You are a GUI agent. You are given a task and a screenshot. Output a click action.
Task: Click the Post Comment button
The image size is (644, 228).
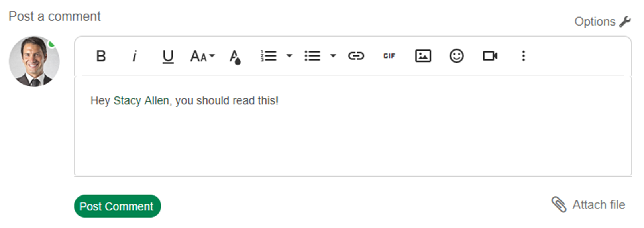click(117, 206)
